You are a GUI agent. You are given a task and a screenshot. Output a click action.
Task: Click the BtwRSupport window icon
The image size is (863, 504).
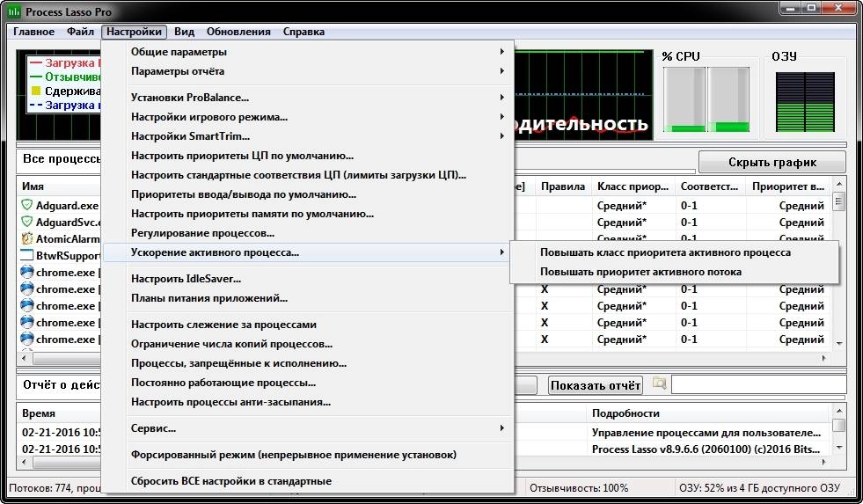(26, 255)
